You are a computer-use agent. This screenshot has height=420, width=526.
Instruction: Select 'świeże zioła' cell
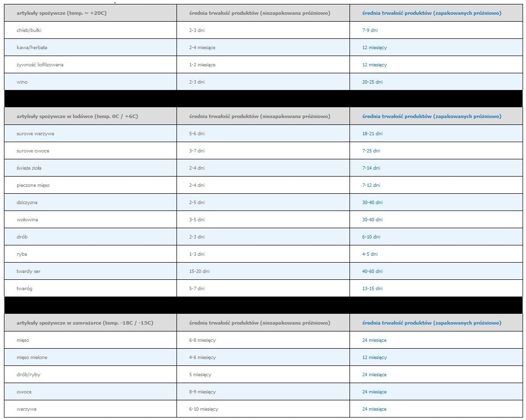click(90, 168)
